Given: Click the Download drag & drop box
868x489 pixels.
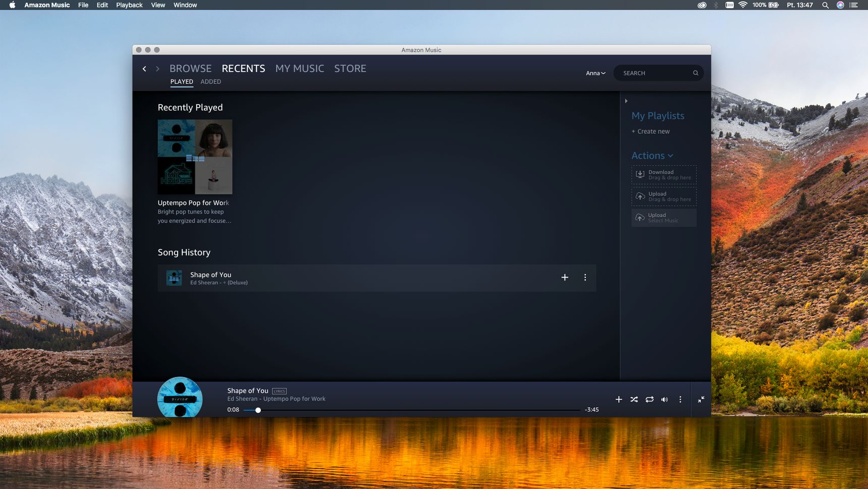Looking at the screenshot, I should (x=664, y=175).
